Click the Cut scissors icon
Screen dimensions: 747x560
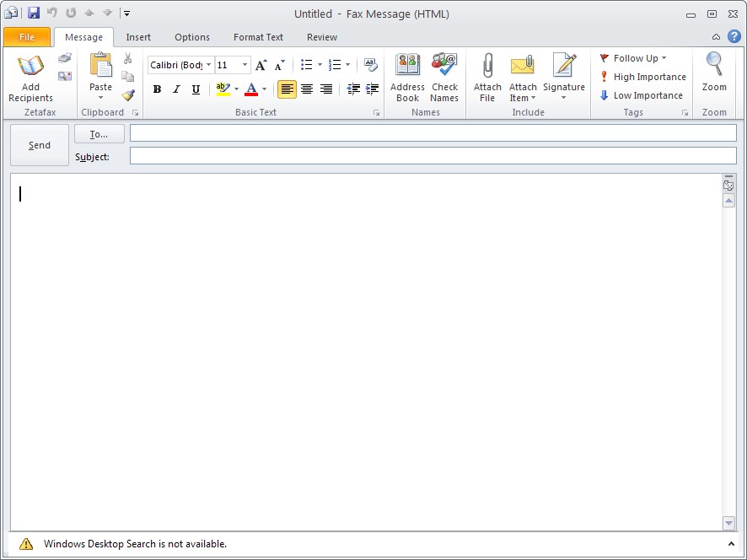pos(127,58)
